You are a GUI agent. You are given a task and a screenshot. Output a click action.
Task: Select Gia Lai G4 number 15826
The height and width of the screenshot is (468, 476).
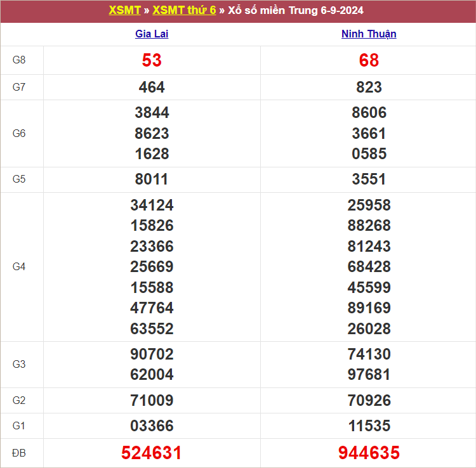[x=152, y=226]
